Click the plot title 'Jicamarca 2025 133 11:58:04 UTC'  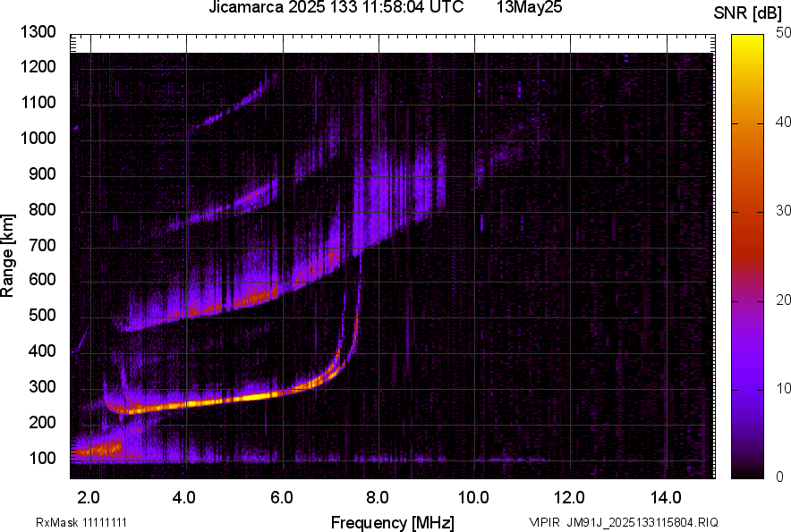(x=336, y=7)
